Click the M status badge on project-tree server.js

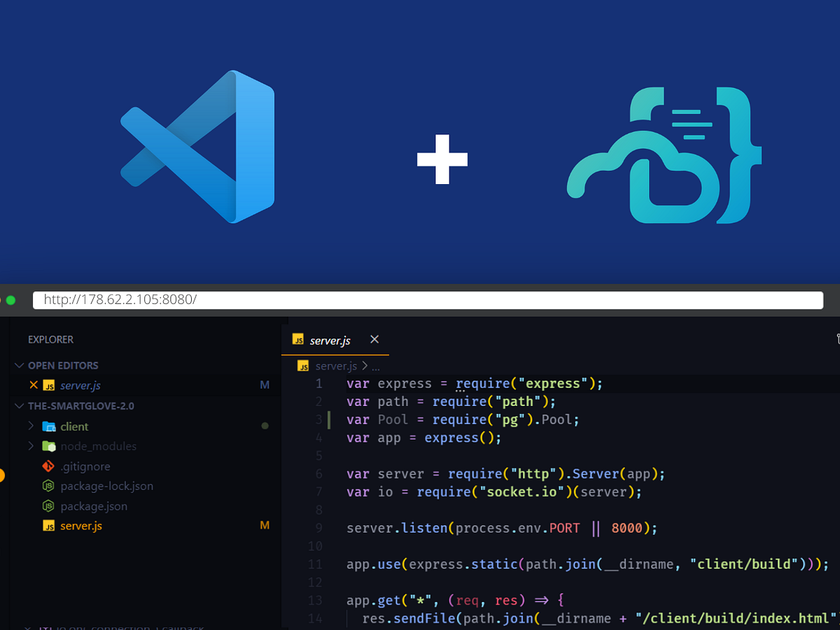pyautogui.click(x=265, y=525)
